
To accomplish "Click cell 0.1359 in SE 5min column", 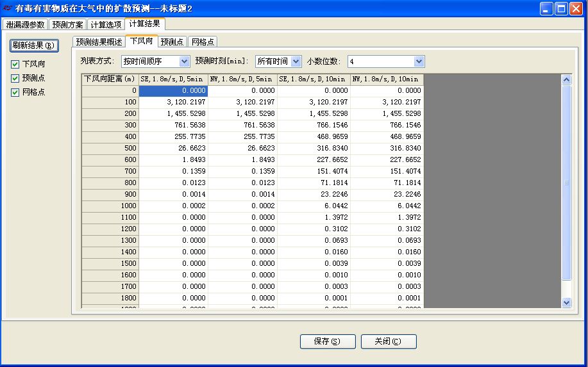I will (x=173, y=172).
